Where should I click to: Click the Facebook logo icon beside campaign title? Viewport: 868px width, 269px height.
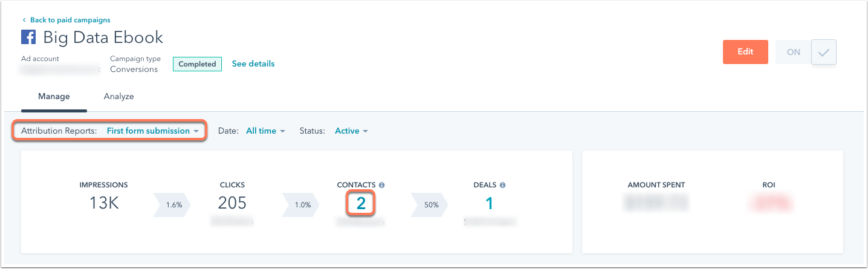point(28,37)
